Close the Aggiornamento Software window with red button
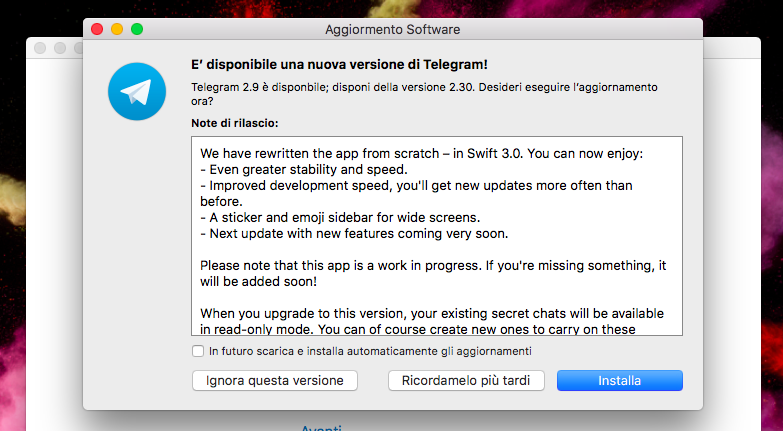This screenshot has height=431, width=783. pos(97,29)
